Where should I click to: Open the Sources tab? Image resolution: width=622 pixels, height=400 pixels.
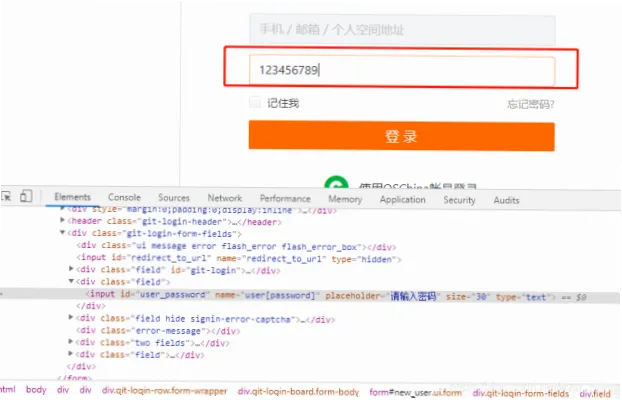[x=174, y=198]
